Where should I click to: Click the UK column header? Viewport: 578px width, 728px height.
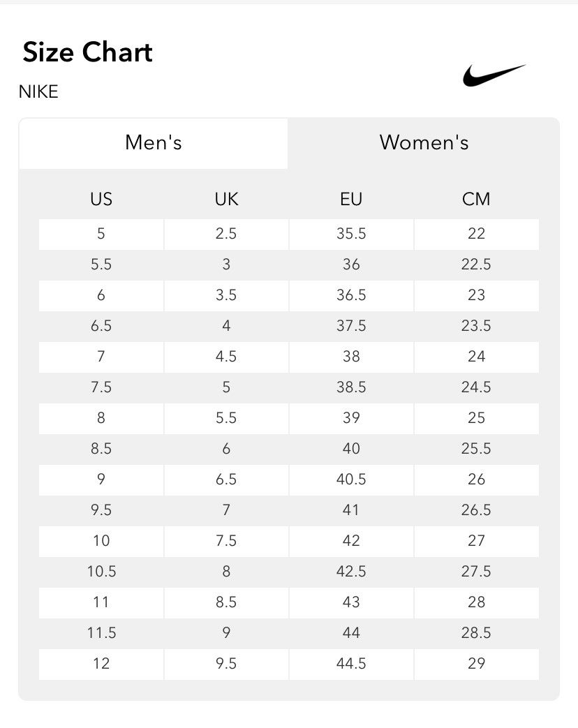226,199
